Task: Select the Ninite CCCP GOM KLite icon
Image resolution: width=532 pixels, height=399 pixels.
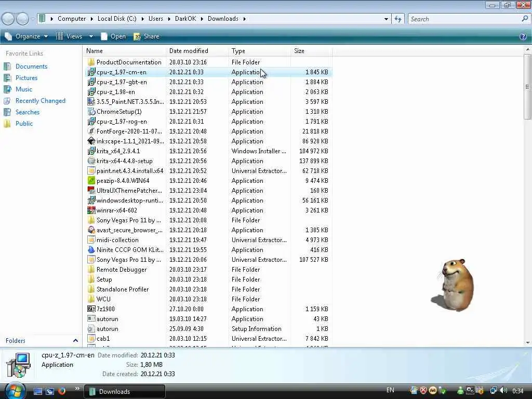Action: (x=91, y=250)
